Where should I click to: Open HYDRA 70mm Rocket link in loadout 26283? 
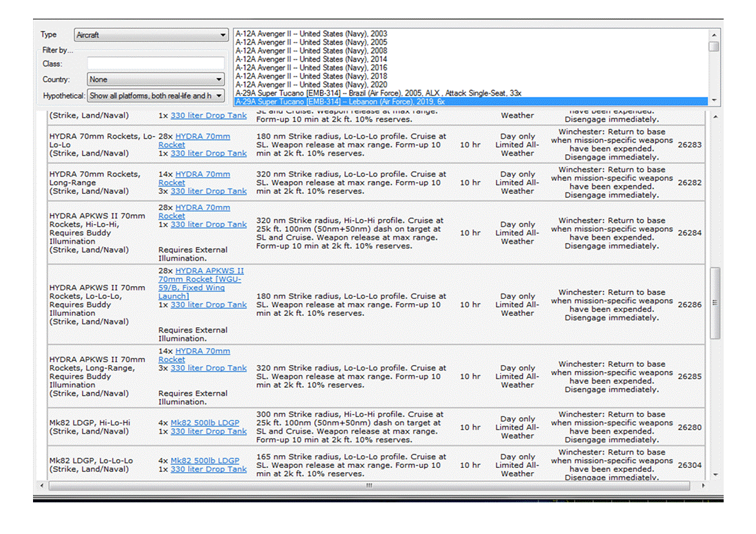[194, 140]
